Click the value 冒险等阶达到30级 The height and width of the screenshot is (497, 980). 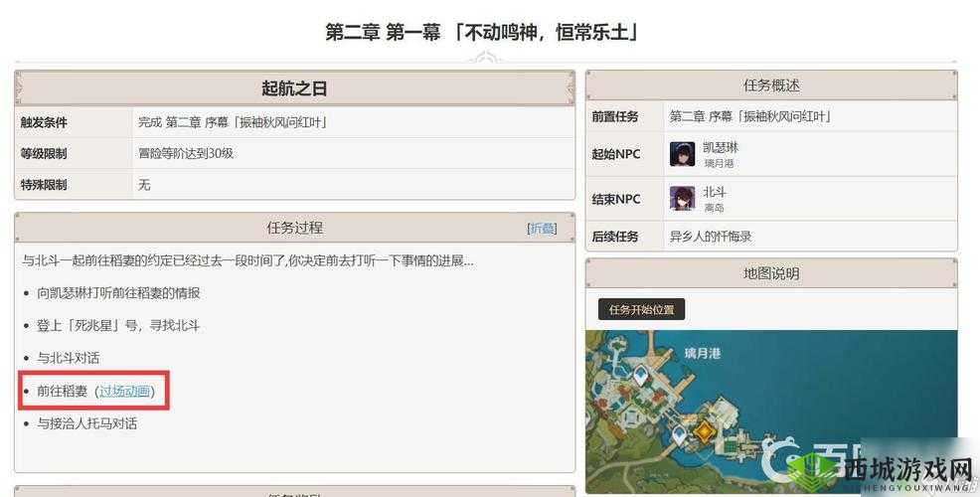coord(186,153)
